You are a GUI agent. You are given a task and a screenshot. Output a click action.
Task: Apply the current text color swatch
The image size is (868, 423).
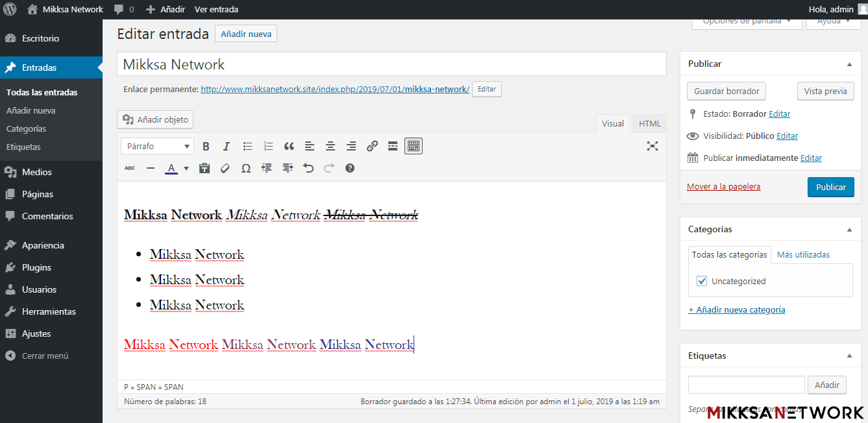[171, 169]
